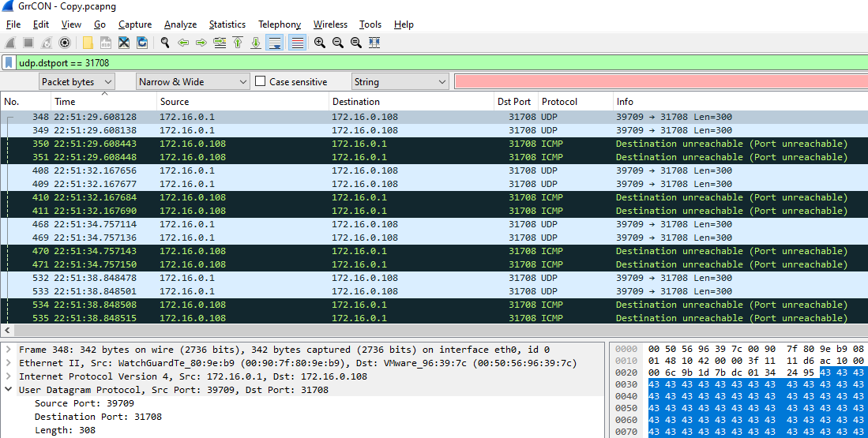Open the Analyze menu
Viewport: 868px width, 438px height.
(180, 24)
